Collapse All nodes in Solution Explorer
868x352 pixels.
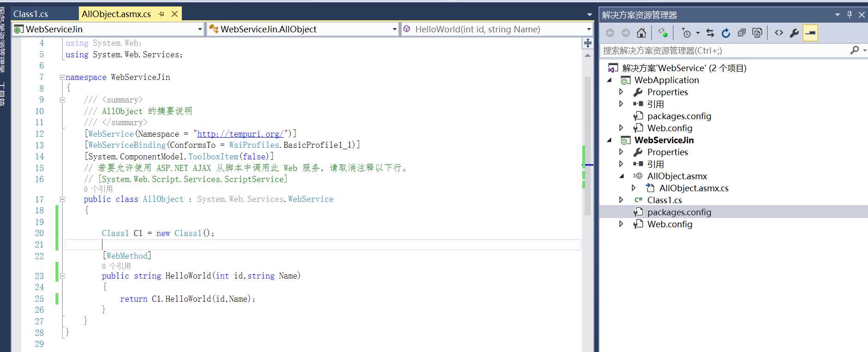click(742, 33)
